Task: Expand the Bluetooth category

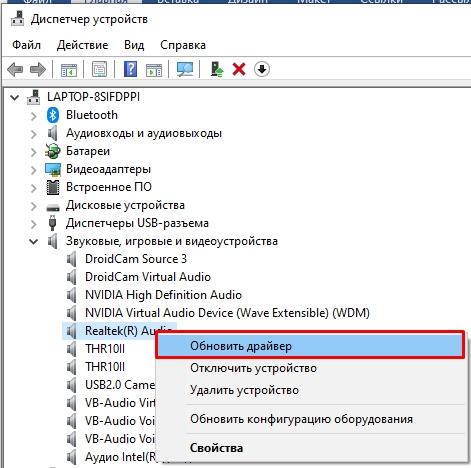Action: (x=34, y=116)
